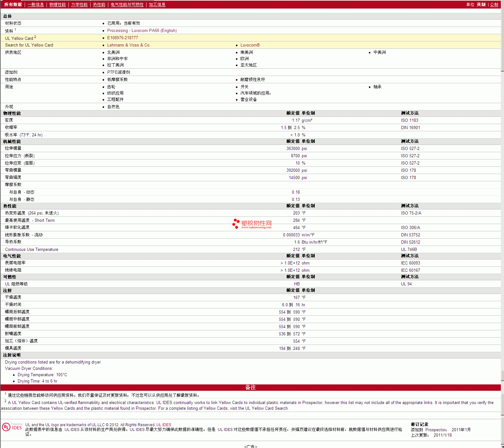This screenshot has width=504, height=448.
Task: Switch to the 一般信息 tab
Action: point(35,4)
